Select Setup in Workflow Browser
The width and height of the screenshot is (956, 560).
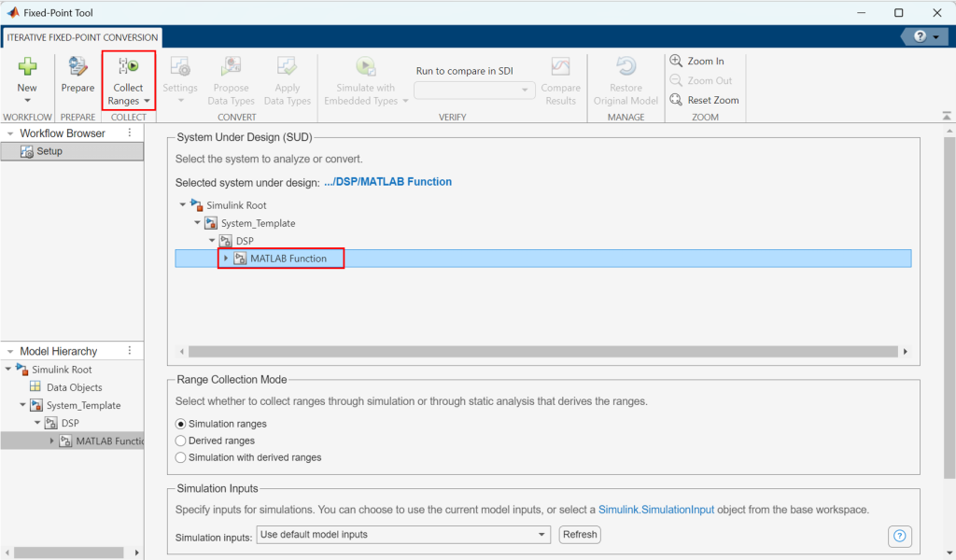coord(72,151)
